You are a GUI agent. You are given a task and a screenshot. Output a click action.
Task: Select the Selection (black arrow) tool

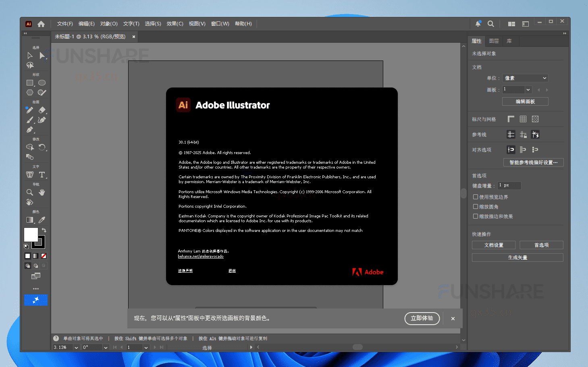pos(30,56)
